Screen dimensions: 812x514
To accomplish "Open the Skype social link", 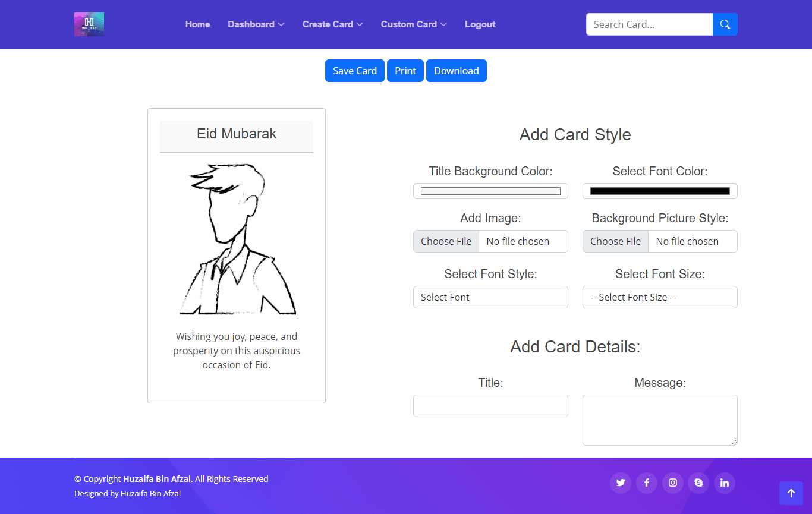I will click(698, 483).
